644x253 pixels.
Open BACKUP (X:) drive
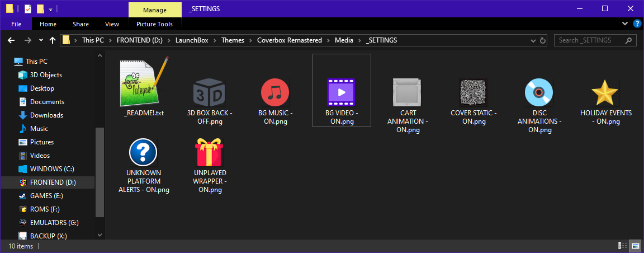coord(49,236)
